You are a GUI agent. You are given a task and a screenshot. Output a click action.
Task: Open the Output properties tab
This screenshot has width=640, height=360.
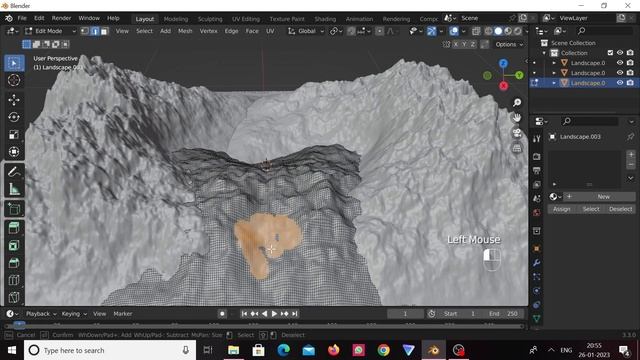[x=537, y=171]
